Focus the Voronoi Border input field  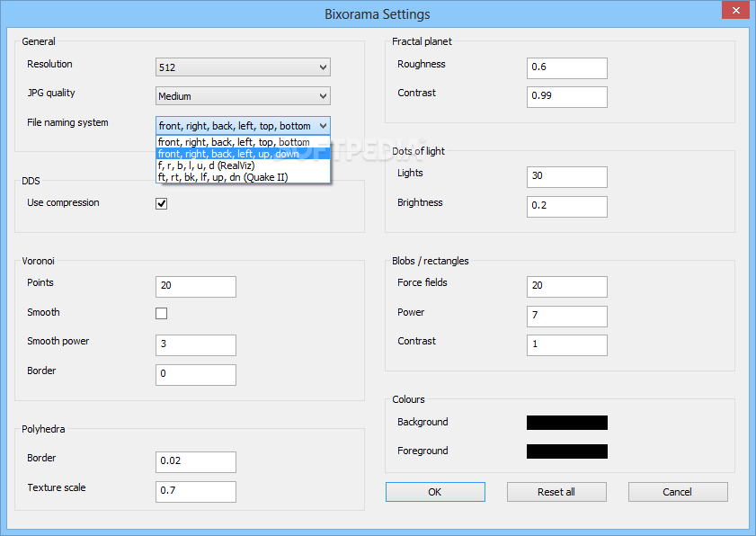[196, 375]
